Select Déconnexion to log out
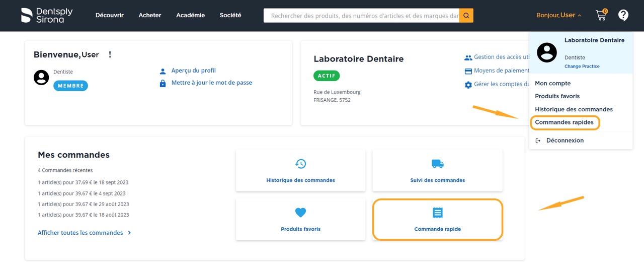644x267 pixels. [x=565, y=141]
